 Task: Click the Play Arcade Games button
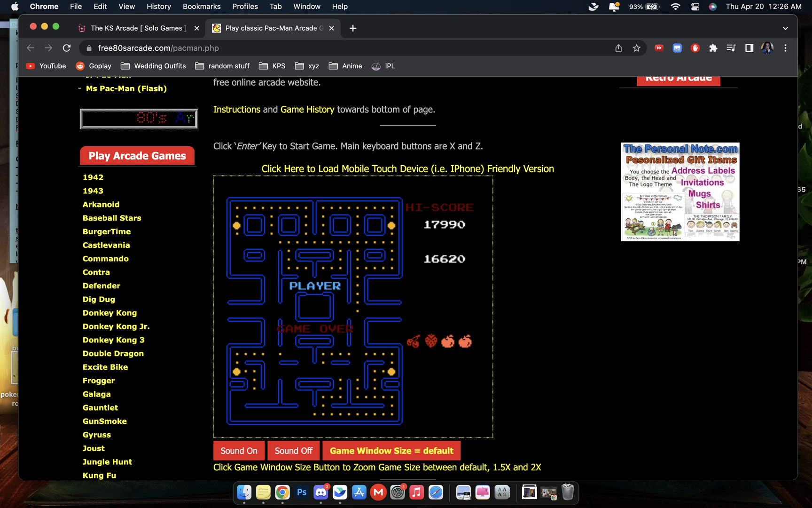(137, 156)
